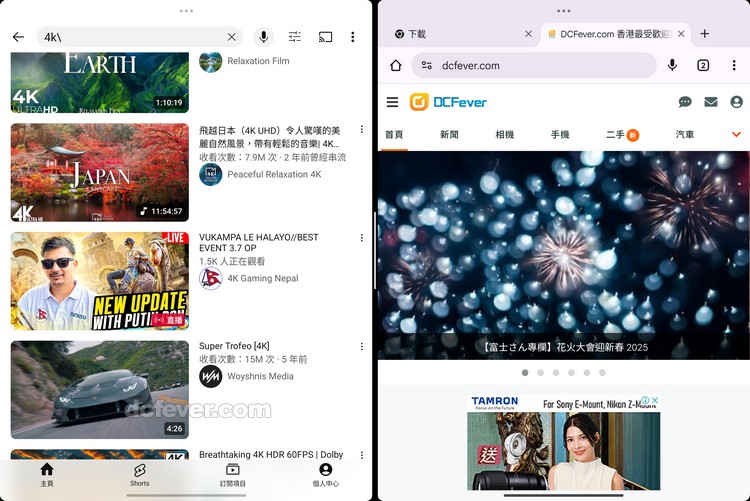Select the 二手 tab on DCFever
750x501 pixels.
point(622,135)
